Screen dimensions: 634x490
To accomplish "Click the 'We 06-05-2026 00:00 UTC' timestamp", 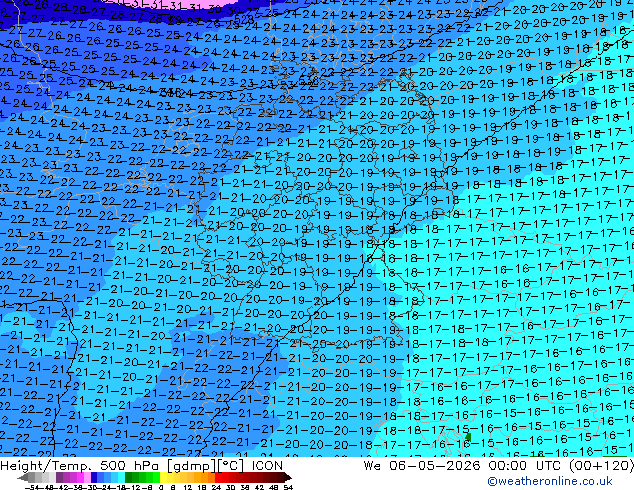I will (x=463, y=466).
